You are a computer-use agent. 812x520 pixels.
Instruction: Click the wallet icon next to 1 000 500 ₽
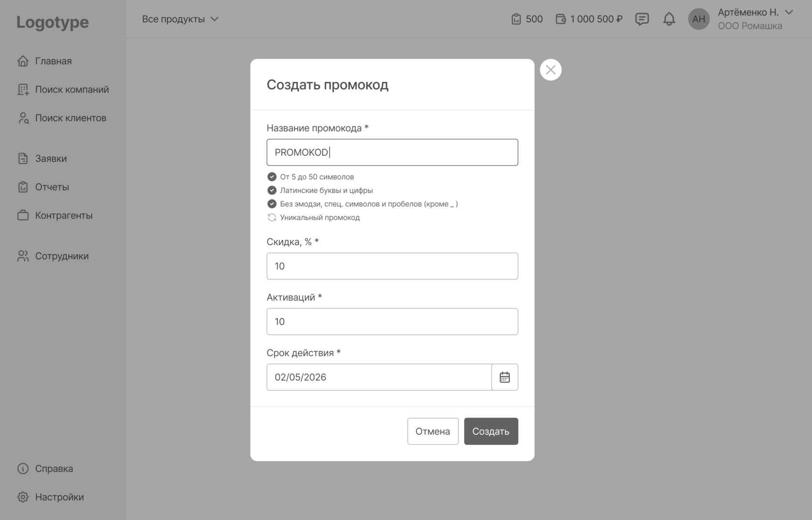click(561, 19)
